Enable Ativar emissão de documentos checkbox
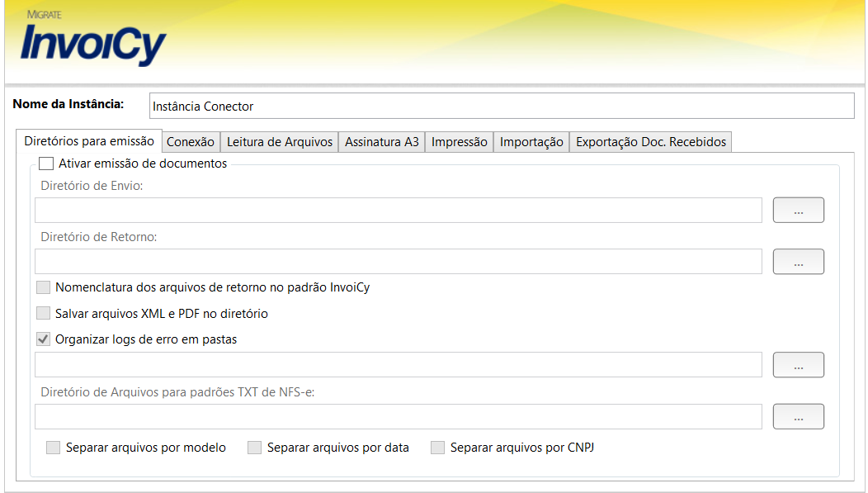Image resolution: width=868 pixels, height=493 pixels. 46,164
